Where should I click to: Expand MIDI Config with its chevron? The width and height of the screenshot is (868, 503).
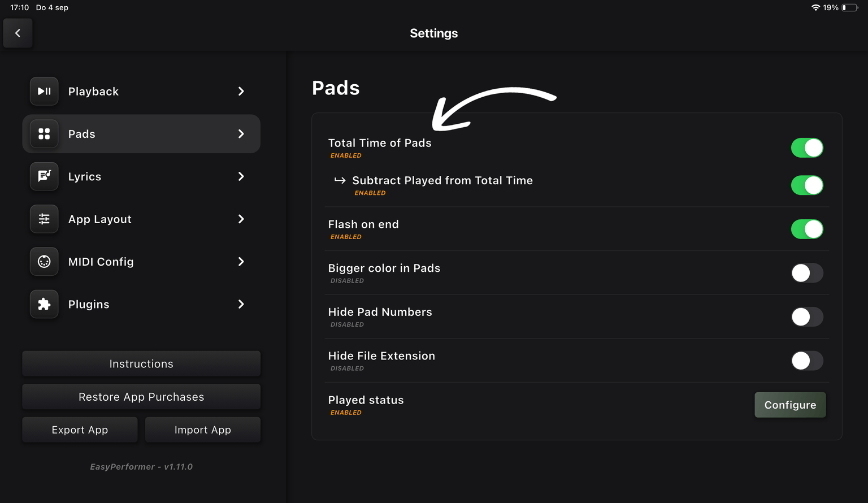[x=241, y=262]
